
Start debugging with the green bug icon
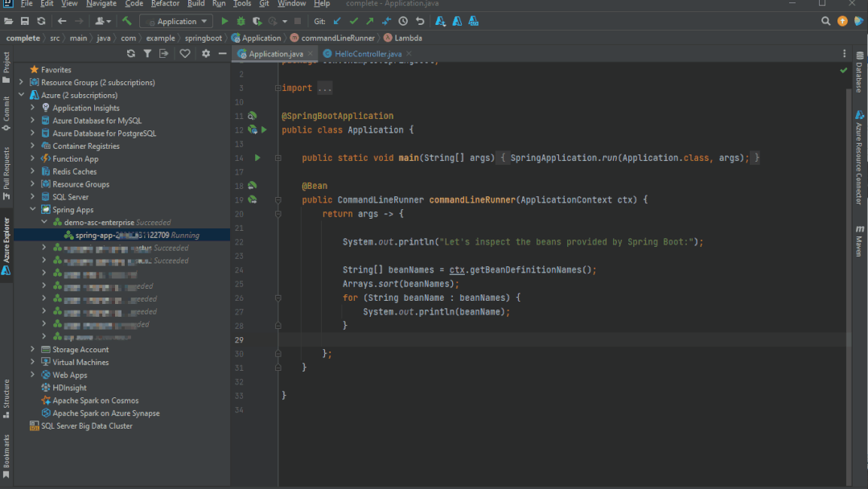[x=241, y=21]
